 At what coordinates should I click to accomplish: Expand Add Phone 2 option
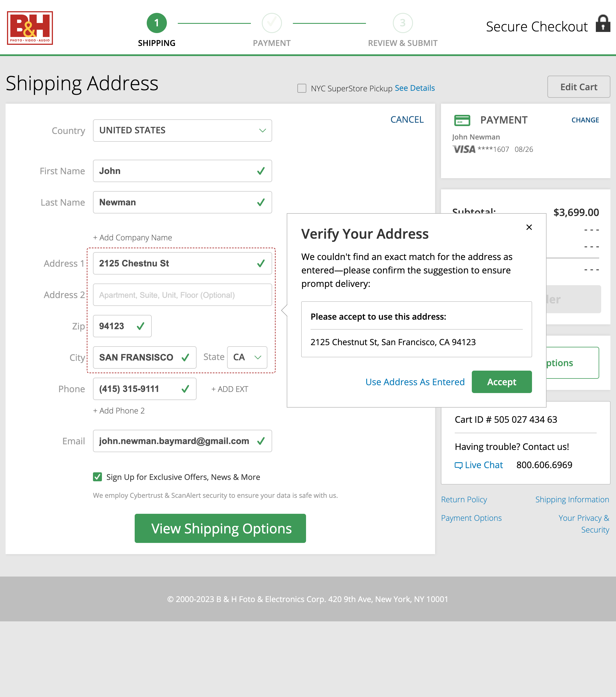click(119, 411)
